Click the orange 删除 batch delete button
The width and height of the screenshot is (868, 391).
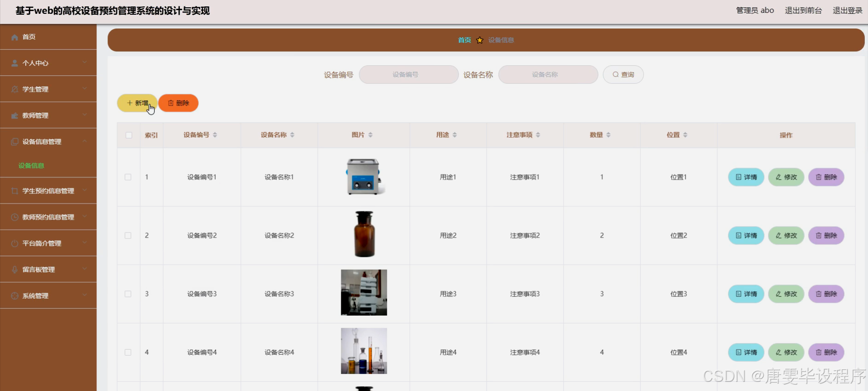coord(178,103)
